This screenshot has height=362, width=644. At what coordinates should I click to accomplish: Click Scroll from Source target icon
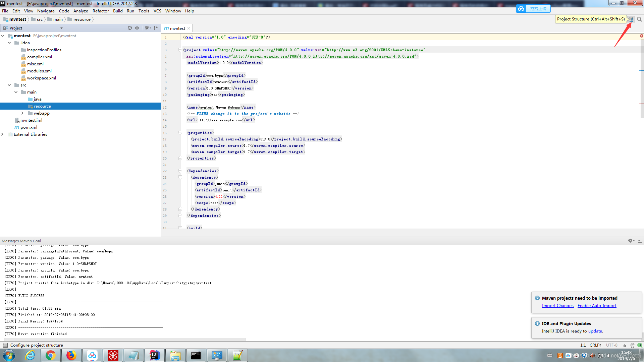[x=130, y=28]
